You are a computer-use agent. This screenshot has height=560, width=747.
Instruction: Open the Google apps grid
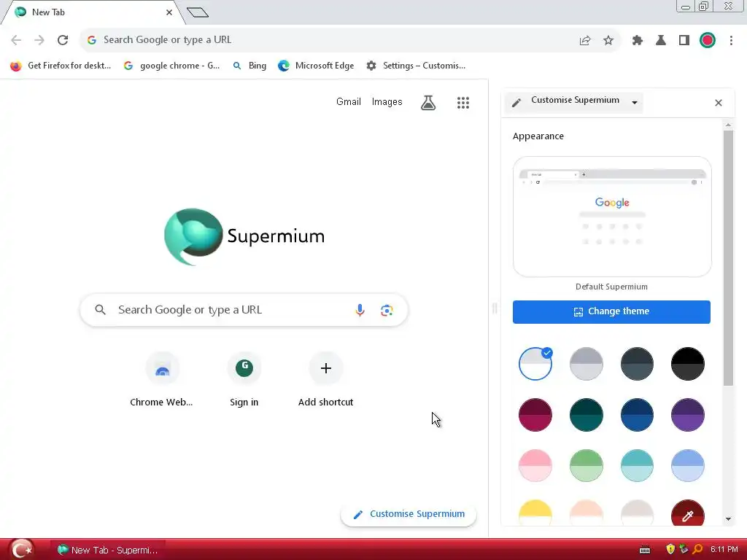coord(463,102)
